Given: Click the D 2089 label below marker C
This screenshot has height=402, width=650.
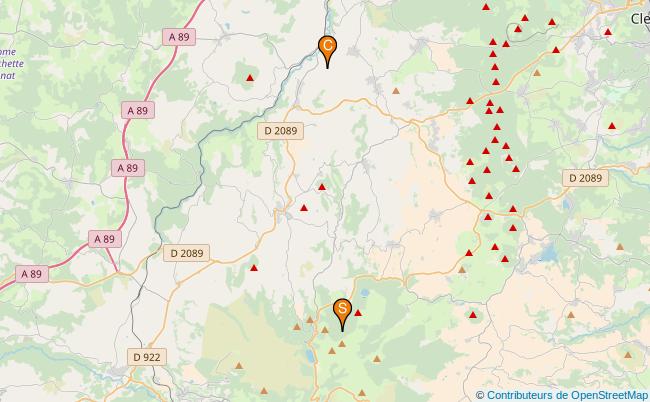Looking at the screenshot, I should pyautogui.click(x=281, y=131).
